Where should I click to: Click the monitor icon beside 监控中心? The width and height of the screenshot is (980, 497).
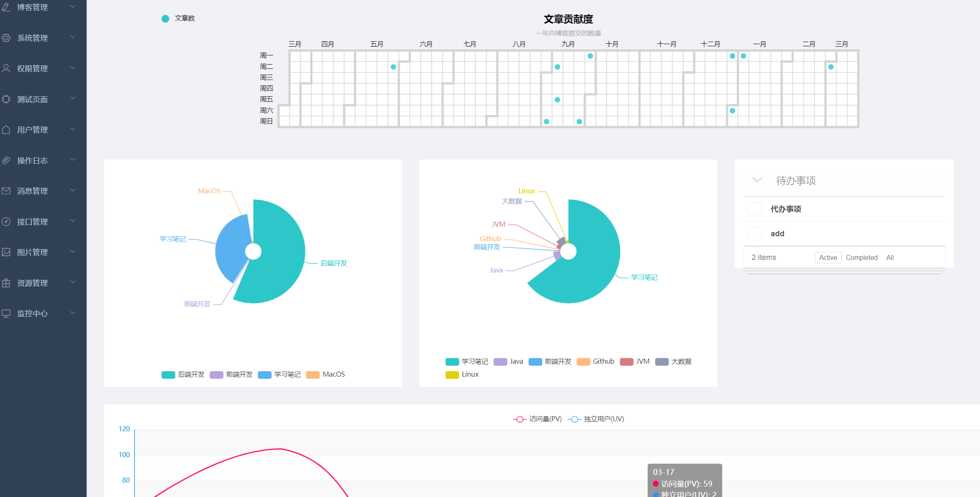(6, 313)
